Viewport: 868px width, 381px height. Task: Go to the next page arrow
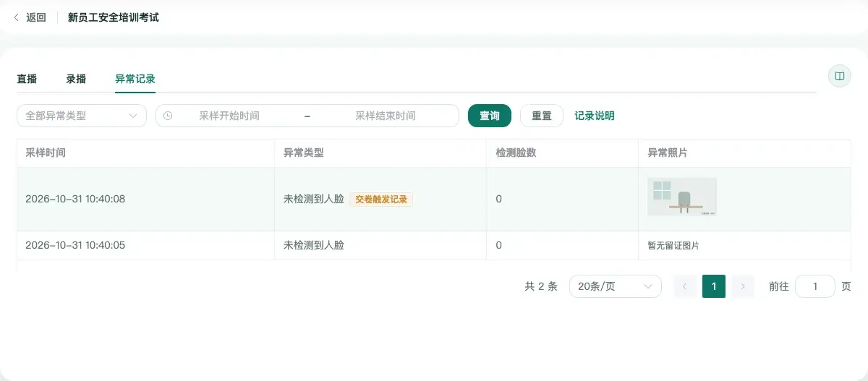pos(743,286)
